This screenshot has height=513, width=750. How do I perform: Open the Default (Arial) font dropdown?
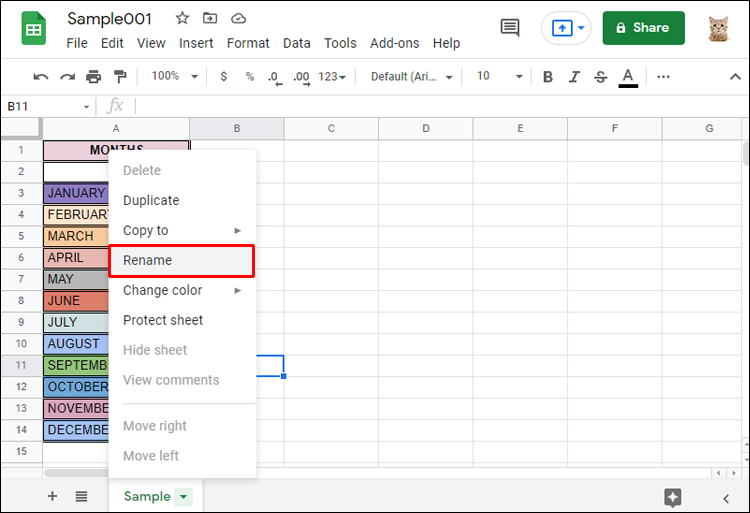click(x=411, y=76)
